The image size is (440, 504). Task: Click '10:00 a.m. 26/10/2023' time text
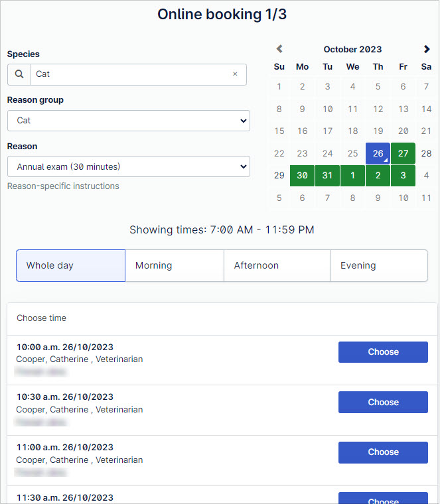(x=65, y=347)
